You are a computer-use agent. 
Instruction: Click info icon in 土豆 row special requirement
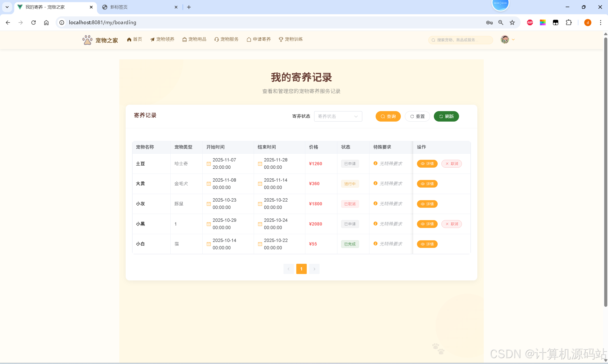pos(375,163)
